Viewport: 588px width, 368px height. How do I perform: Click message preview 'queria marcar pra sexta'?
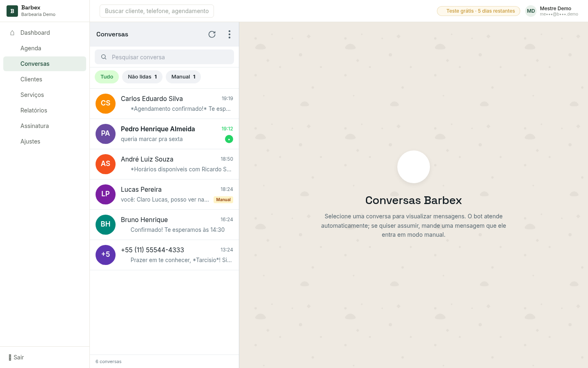152,139
